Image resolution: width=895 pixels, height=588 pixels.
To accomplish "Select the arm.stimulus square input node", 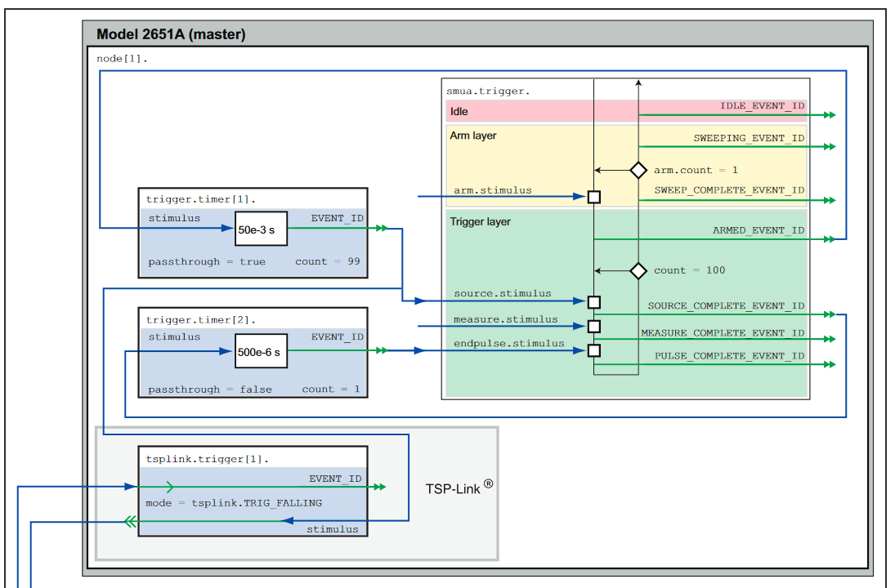I will 594,197.
